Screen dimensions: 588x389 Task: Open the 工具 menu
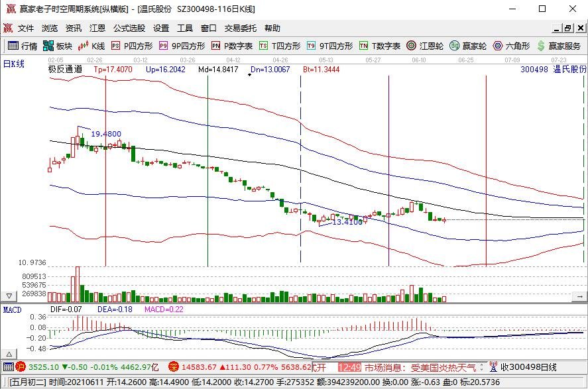click(185, 28)
